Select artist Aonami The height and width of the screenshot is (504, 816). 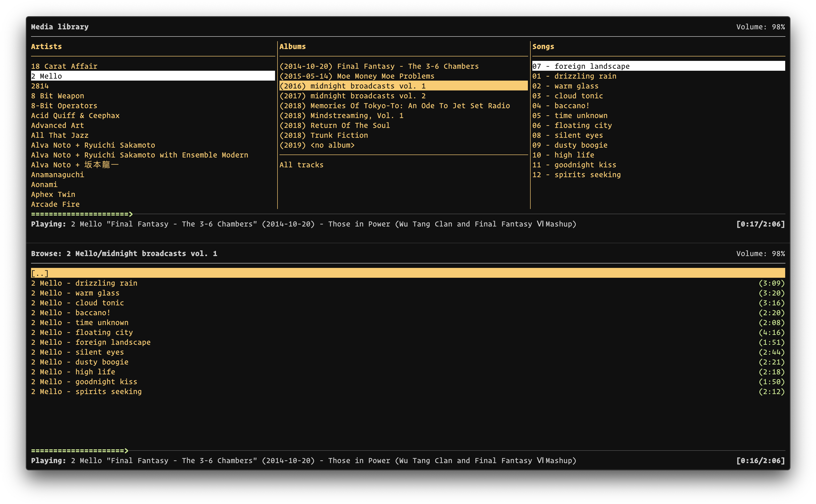(x=44, y=185)
